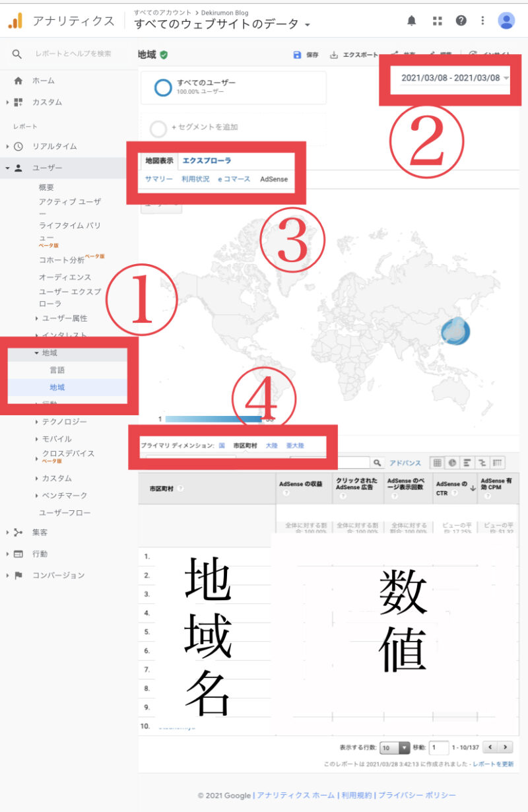This screenshot has height=812, width=528.
Task: Switch to the comparison view icon
Action: pyautogui.click(x=482, y=463)
